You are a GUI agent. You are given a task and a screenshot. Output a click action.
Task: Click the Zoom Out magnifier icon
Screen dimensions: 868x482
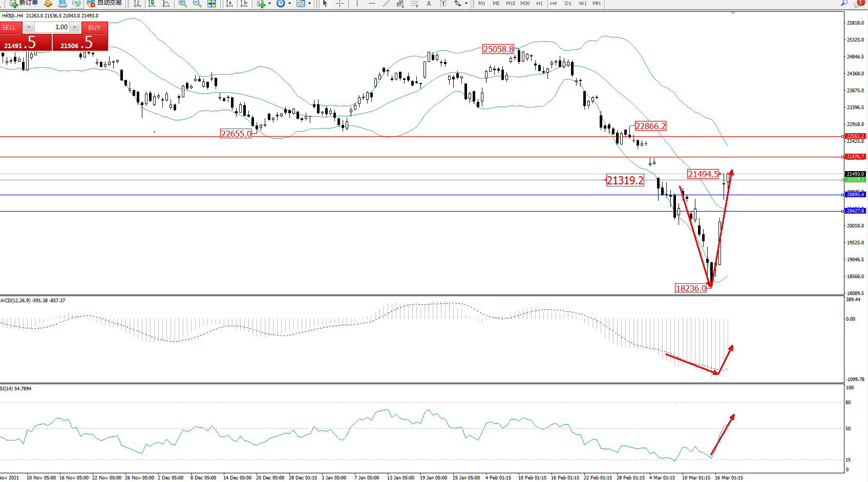[197, 4]
